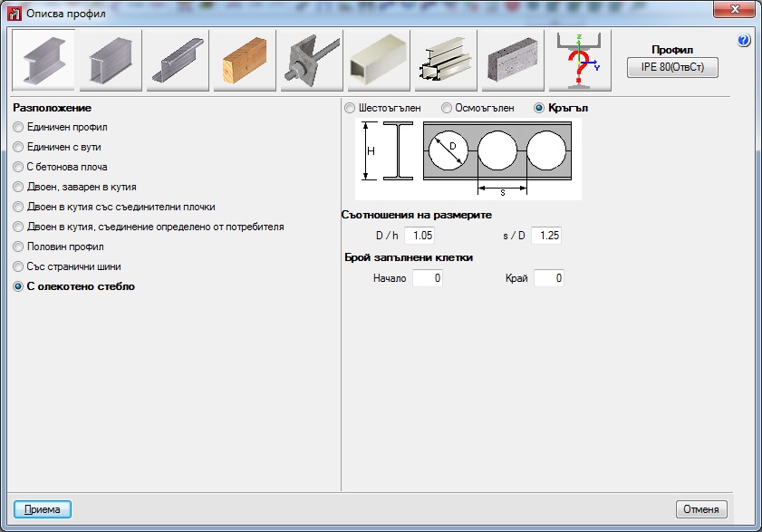Select the timber beam profile icon
762x532 pixels.
[245, 61]
